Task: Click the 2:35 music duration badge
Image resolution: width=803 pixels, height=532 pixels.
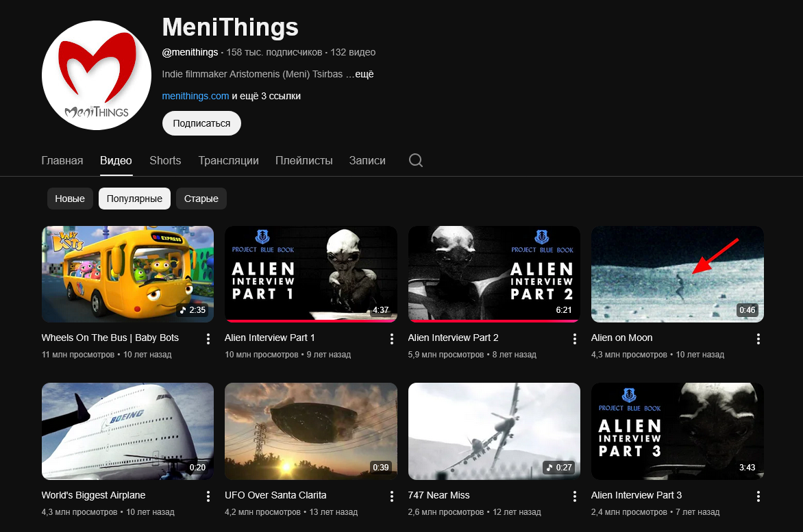Action: pos(193,310)
